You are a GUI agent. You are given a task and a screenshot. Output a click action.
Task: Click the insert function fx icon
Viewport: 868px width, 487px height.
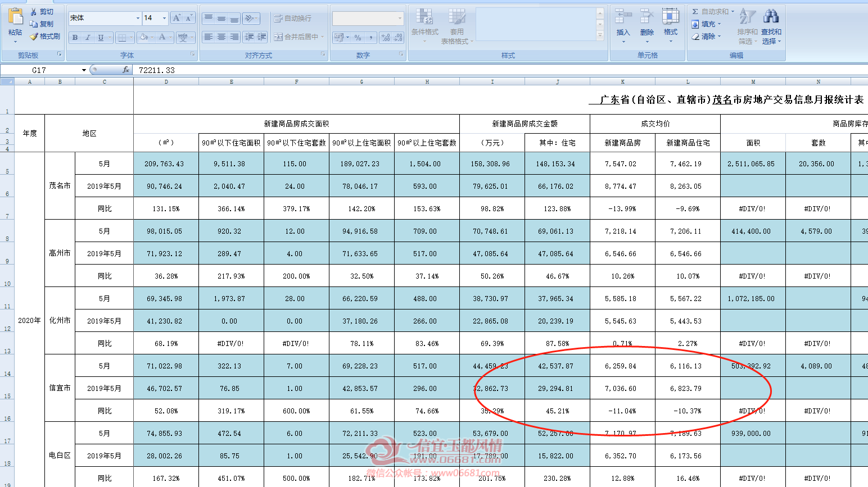click(126, 70)
